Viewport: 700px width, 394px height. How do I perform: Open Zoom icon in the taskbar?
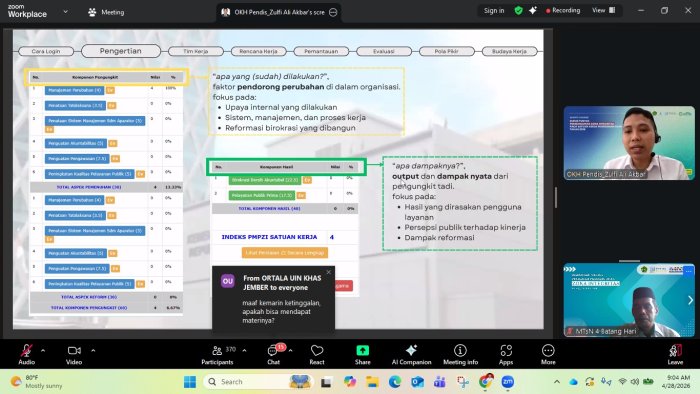(x=508, y=382)
